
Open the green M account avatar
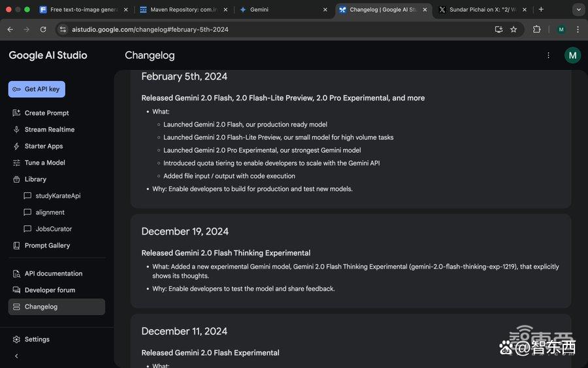572,56
